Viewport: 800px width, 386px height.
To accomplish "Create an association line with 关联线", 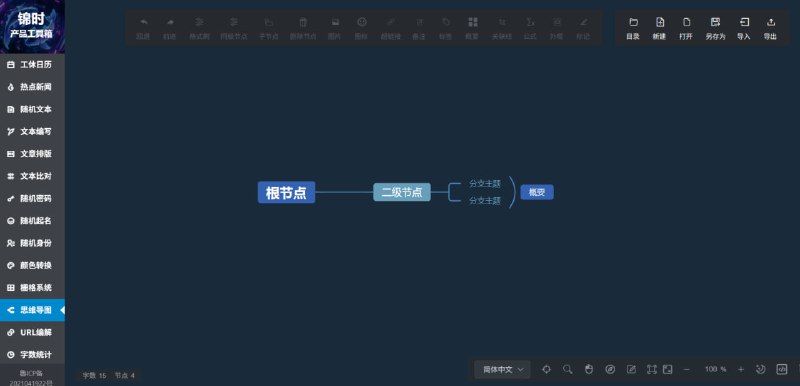I will (502, 28).
